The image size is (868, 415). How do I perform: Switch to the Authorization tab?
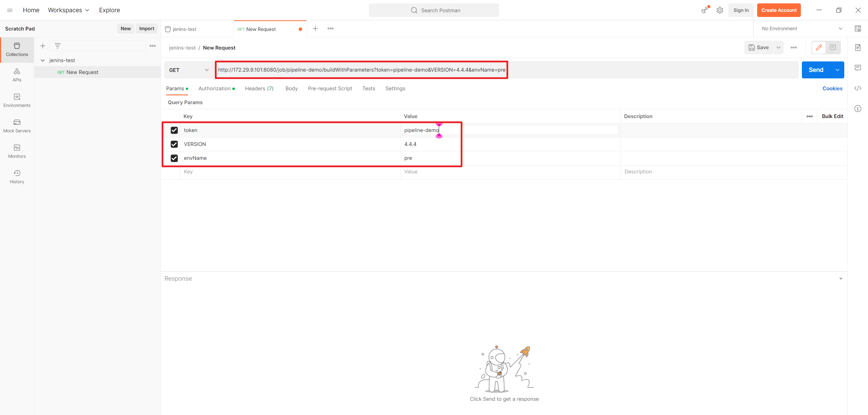tap(217, 89)
